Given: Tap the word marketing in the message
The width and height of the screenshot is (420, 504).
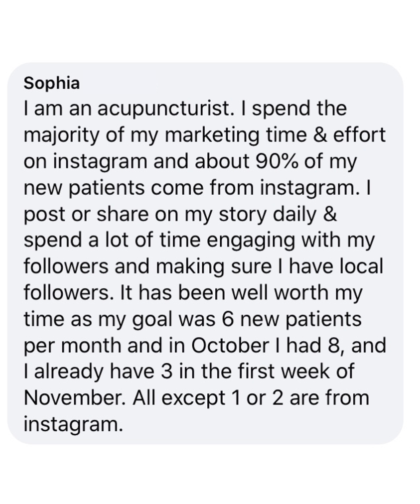Looking at the screenshot, I should click(x=212, y=136).
